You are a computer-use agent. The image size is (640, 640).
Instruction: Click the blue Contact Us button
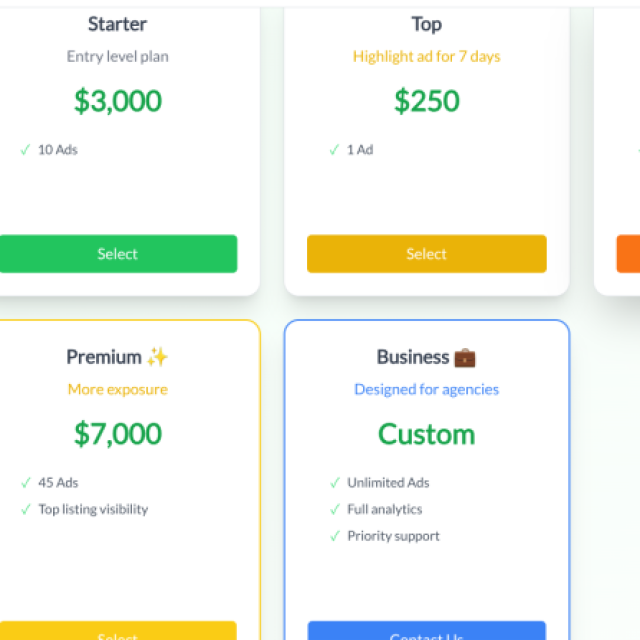tap(427, 630)
